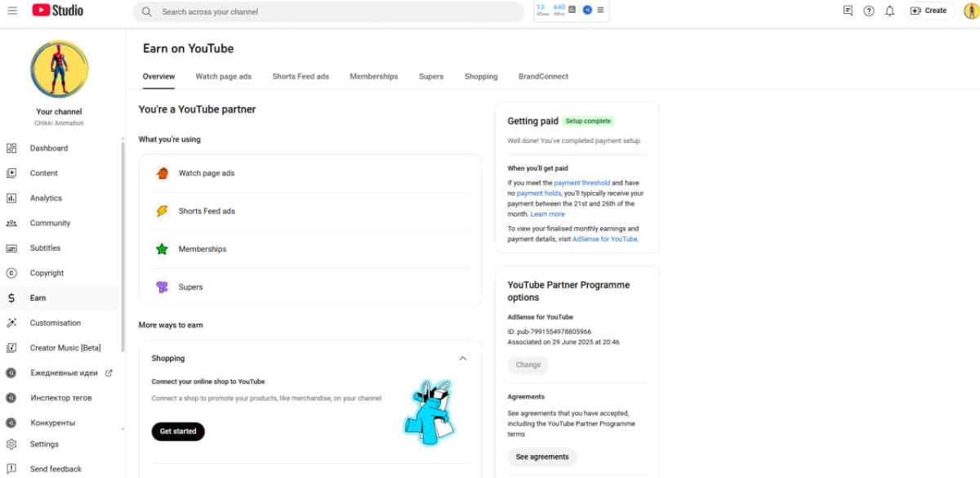
Task: Open the payment threshold link
Action: tap(581, 183)
